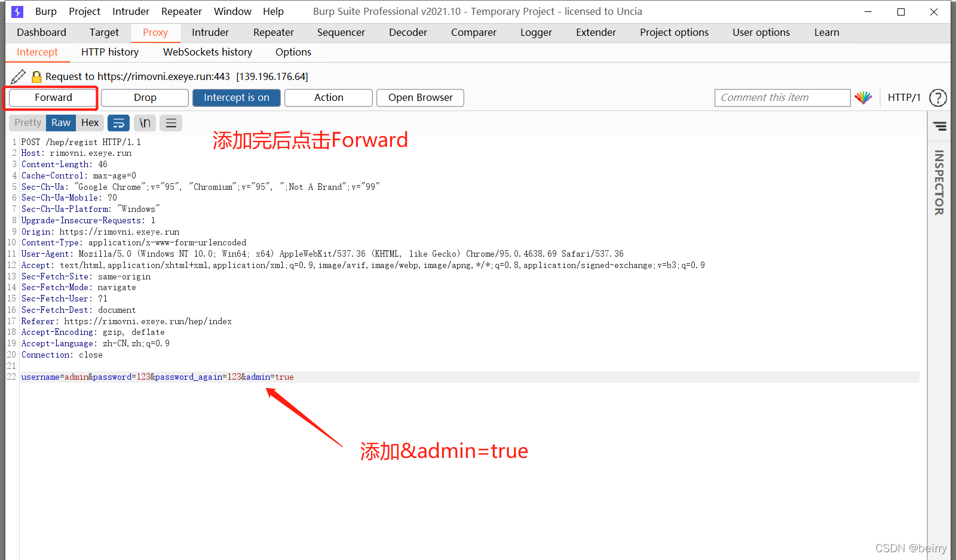Open the hamburger message editor menu

pyautogui.click(x=171, y=123)
